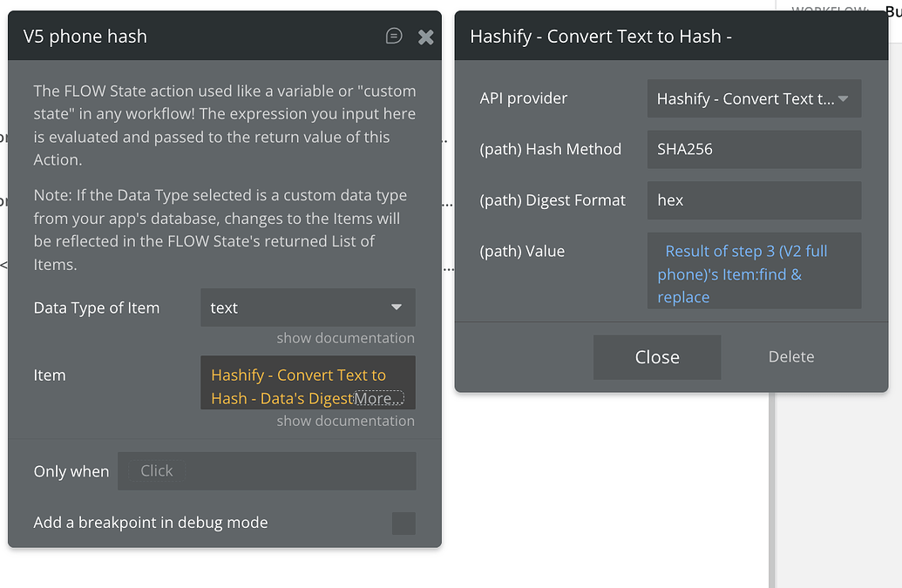Screen dimensions: 902x588
Task: Click show documentation below the Item field
Action: (x=345, y=421)
